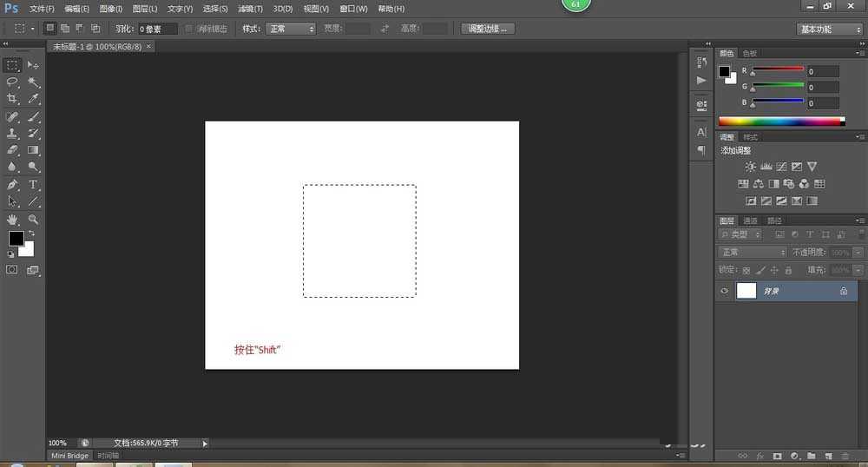Click the 羽化 feather input field
This screenshot has height=467, width=868.
157,29
